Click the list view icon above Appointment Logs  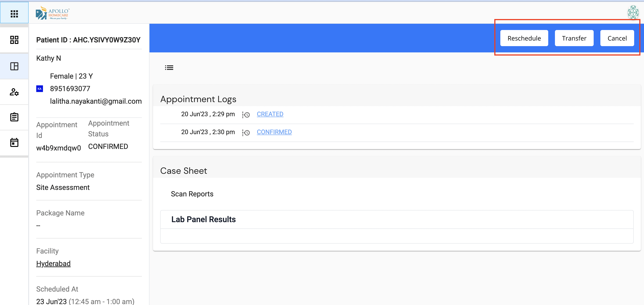pos(169,67)
